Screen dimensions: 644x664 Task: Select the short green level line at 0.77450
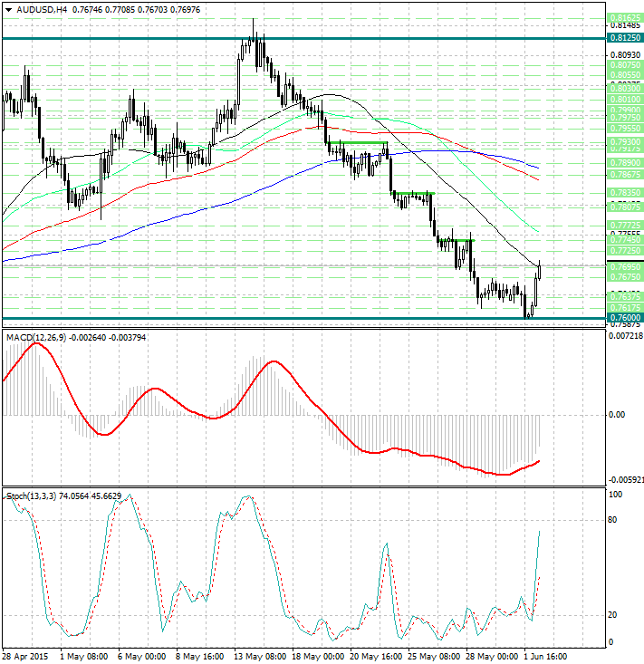(457, 241)
